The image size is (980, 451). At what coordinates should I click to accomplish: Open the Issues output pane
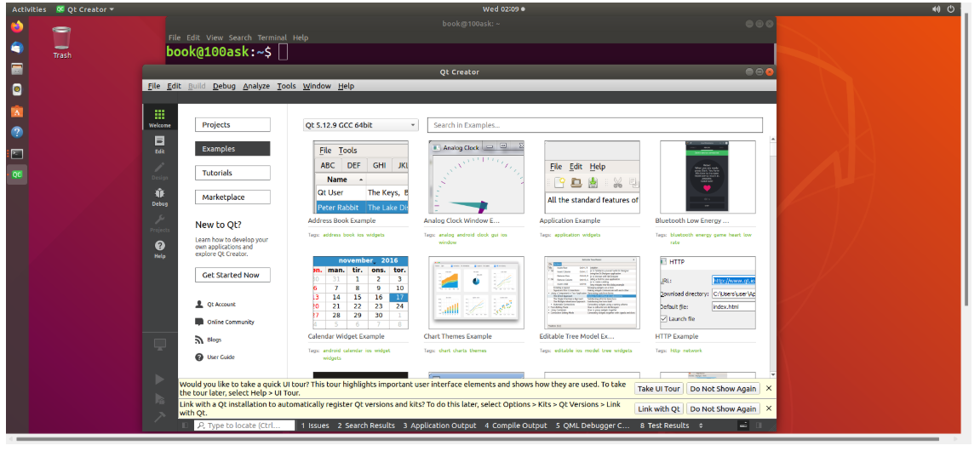tap(315, 425)
